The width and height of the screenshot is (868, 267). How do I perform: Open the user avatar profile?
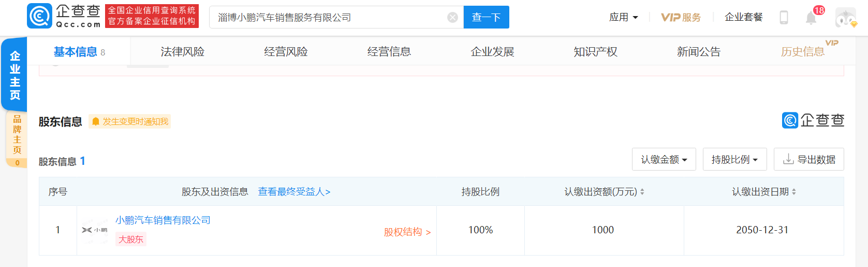pos(846,18)
